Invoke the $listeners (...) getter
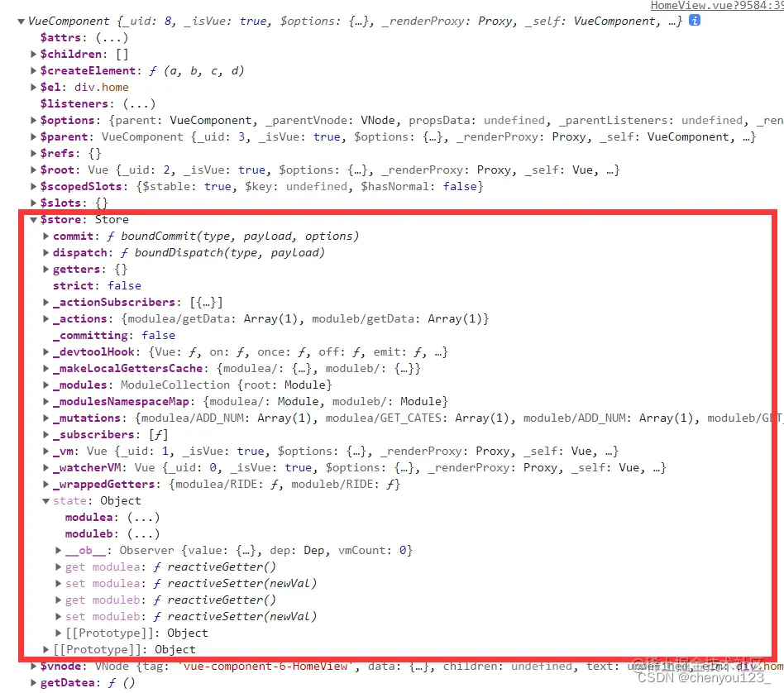Screen dimensions: 784x693 [x=140, y=103]
